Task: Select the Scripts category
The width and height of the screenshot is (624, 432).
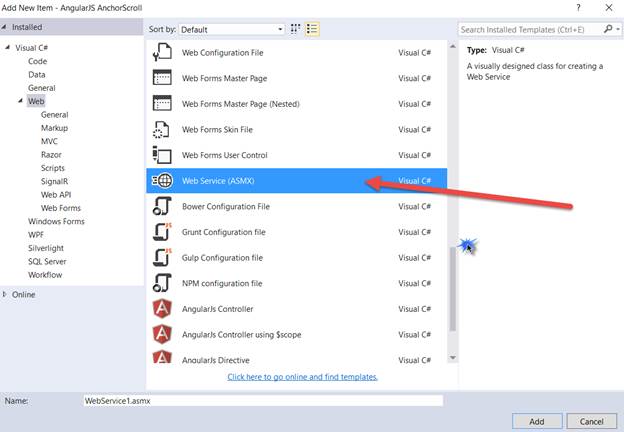Action: pyautogui.click(x=53, y=168)
